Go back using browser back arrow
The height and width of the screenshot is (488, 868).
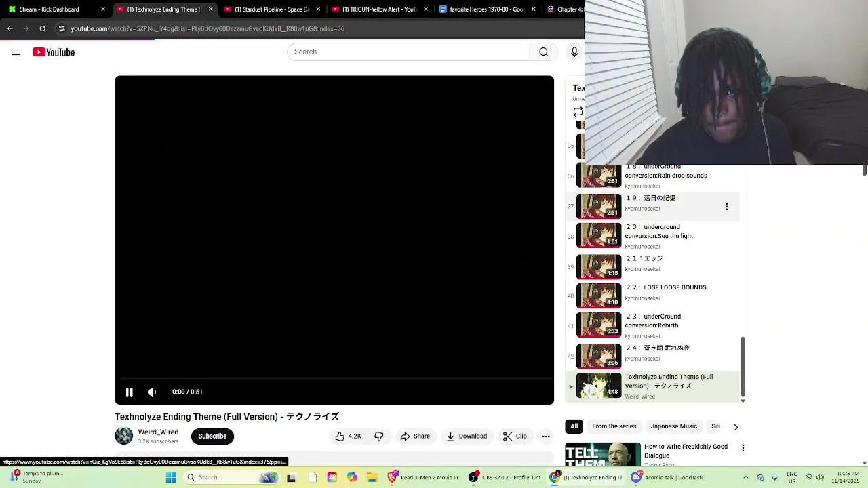point(9,28)
